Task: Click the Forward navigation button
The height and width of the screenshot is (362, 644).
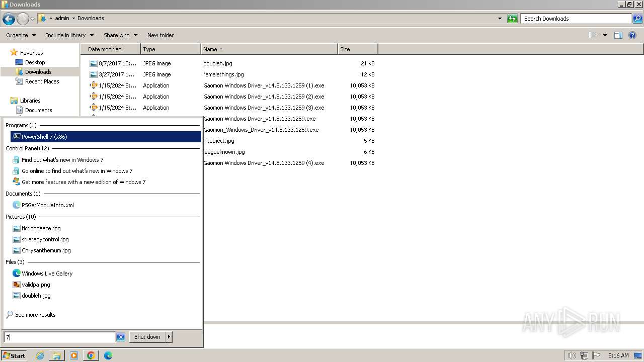Action: [23, 19]
